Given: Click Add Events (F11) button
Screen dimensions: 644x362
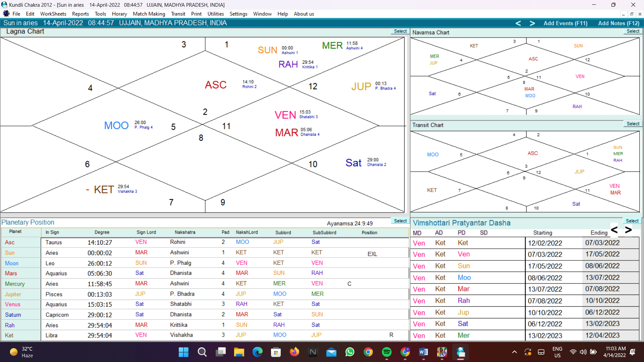Looking at the screenshot, I should coord(566,23).
